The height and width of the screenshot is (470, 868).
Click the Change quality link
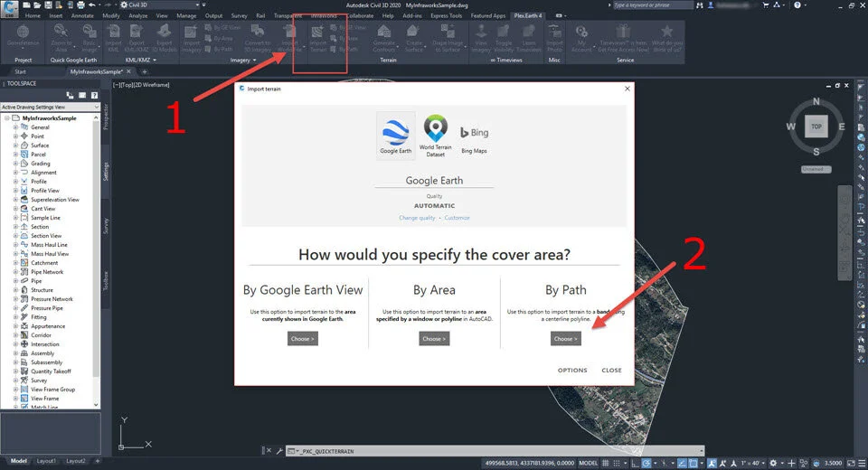click(418, 218)
